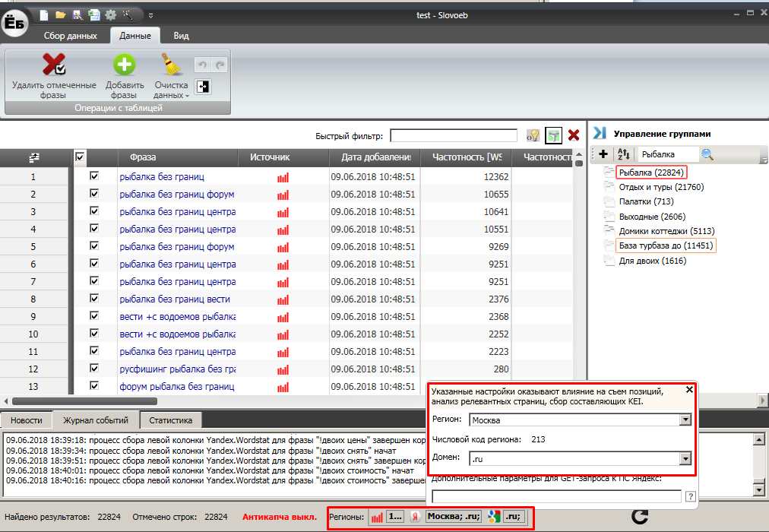This screenshot has height=532, width=769.
Task: Switch to the Данные ribbon tab
Action: coord(134,36)
